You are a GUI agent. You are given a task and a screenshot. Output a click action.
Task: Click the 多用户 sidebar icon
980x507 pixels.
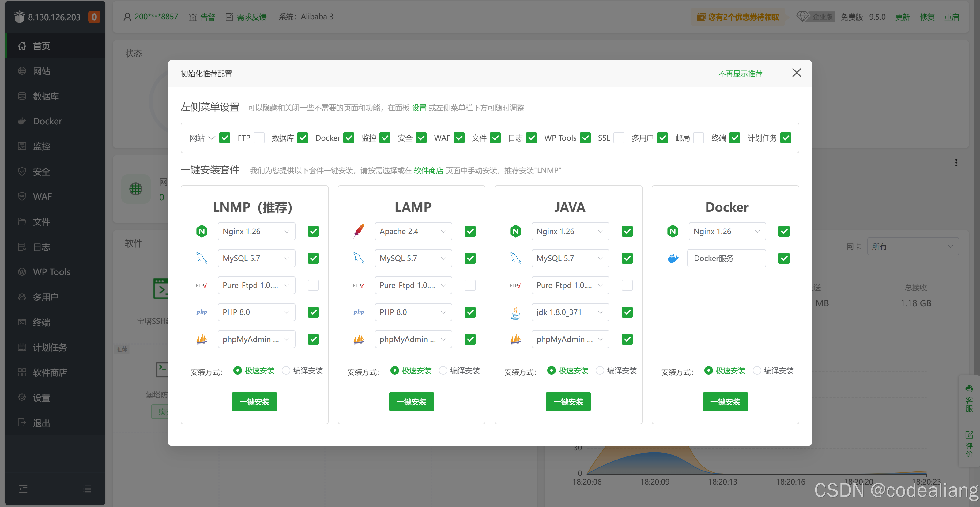pyautogui.click(x=22, y=297)
